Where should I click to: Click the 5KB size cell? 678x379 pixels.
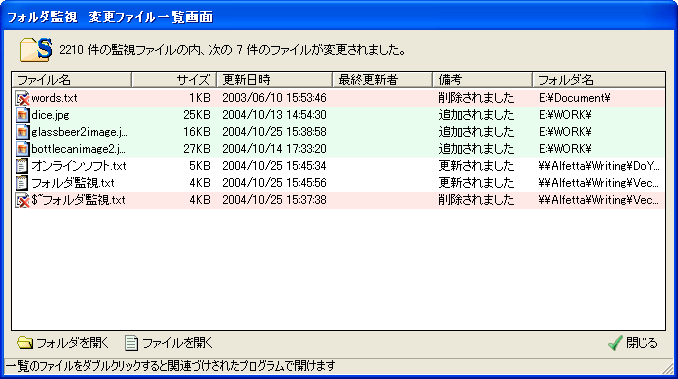(200, 166)
